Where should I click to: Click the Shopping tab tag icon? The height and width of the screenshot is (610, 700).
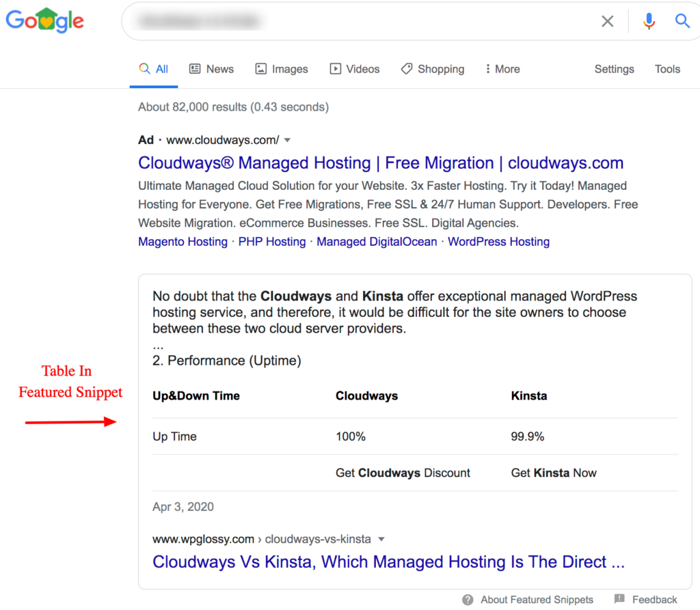406,69
